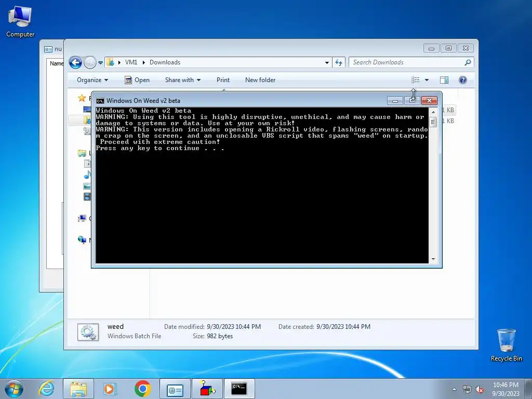
Task: Maximize the Downloads Explorer window
Action: tap(448, 48)
